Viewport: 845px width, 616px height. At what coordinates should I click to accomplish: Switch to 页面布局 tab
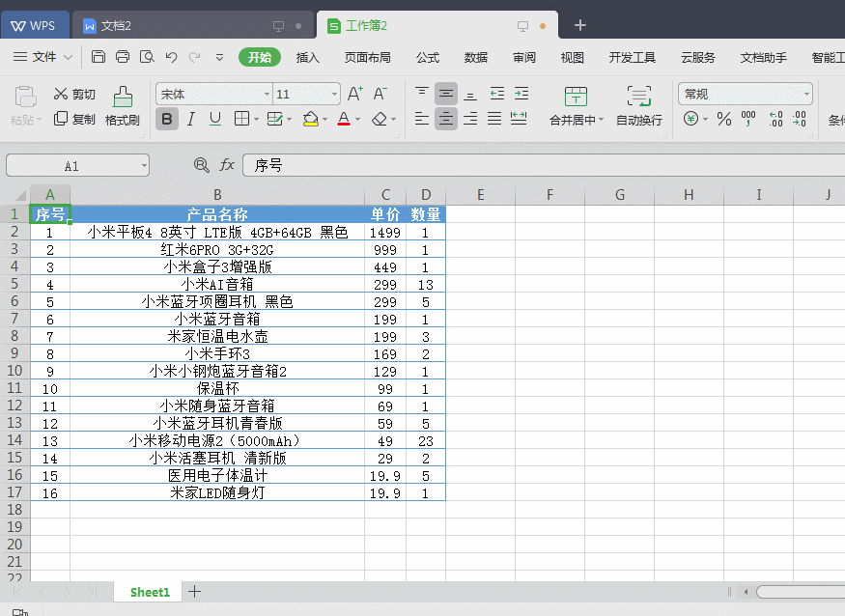pyautogui.click(x=368, y=57)
